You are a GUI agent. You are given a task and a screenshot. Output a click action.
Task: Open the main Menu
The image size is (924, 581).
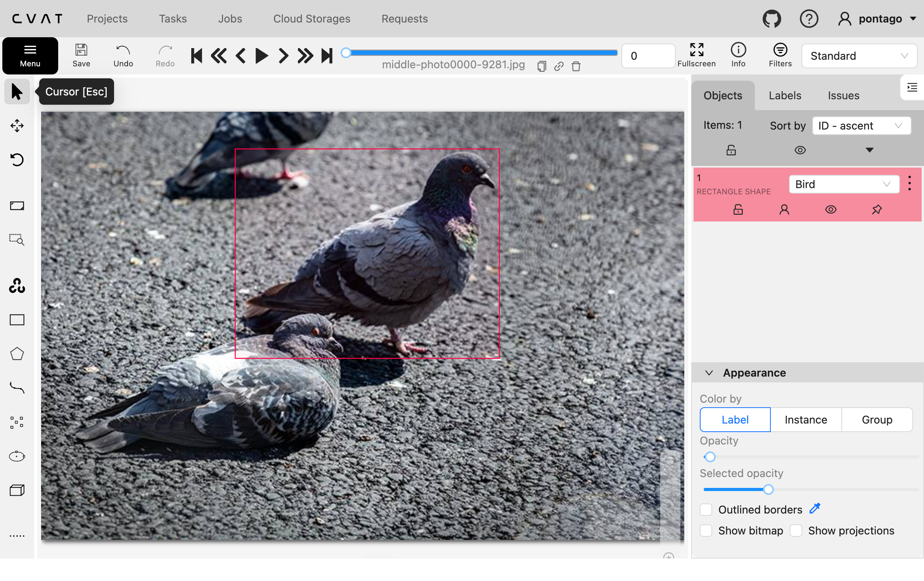click(30, 55)
